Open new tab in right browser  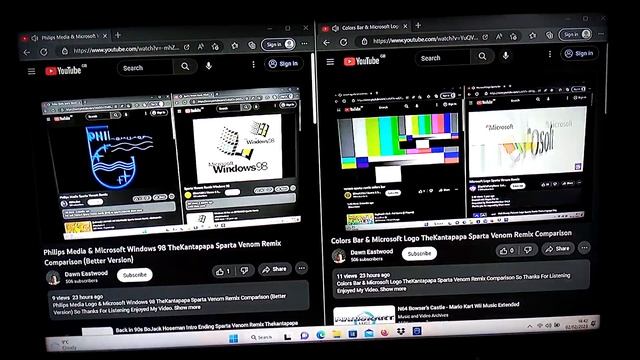418,25
